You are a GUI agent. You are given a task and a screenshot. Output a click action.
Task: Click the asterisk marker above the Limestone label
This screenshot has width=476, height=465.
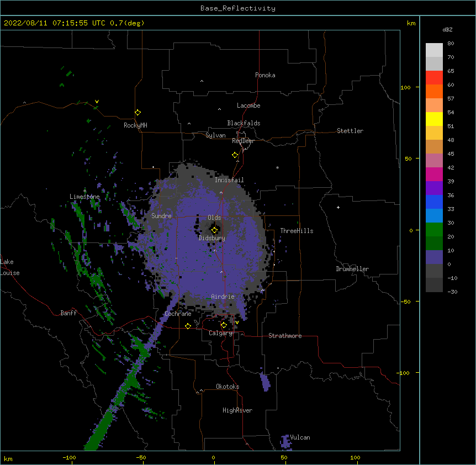pos(84,191)
